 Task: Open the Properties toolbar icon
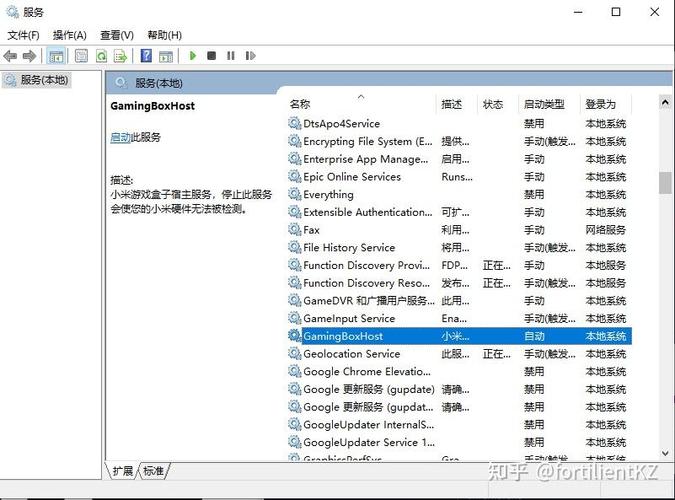(81, 56)
